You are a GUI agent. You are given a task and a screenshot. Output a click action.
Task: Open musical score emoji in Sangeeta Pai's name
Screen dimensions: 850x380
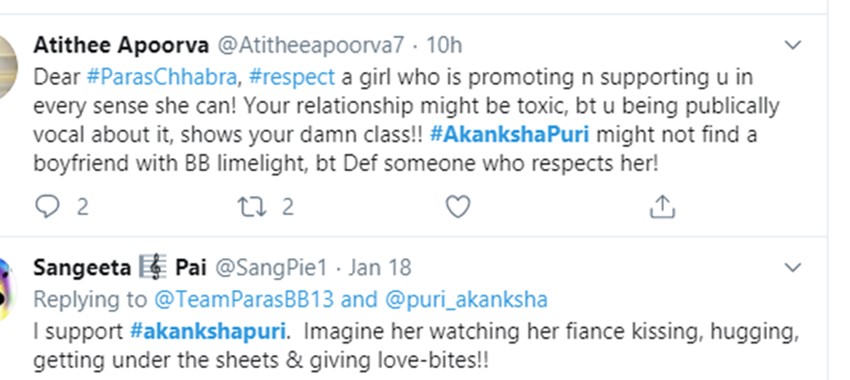[x=153, y=267]
